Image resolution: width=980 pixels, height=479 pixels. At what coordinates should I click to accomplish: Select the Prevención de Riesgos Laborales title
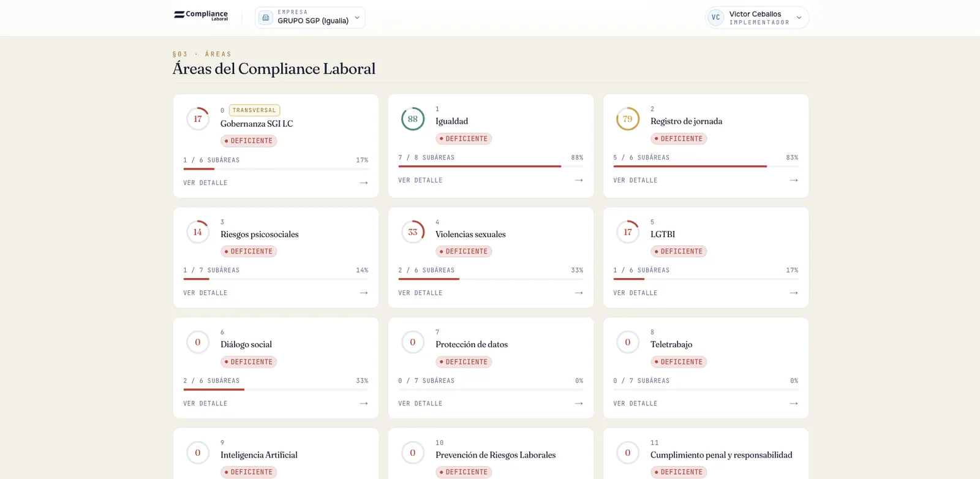[x=496, y=455]
